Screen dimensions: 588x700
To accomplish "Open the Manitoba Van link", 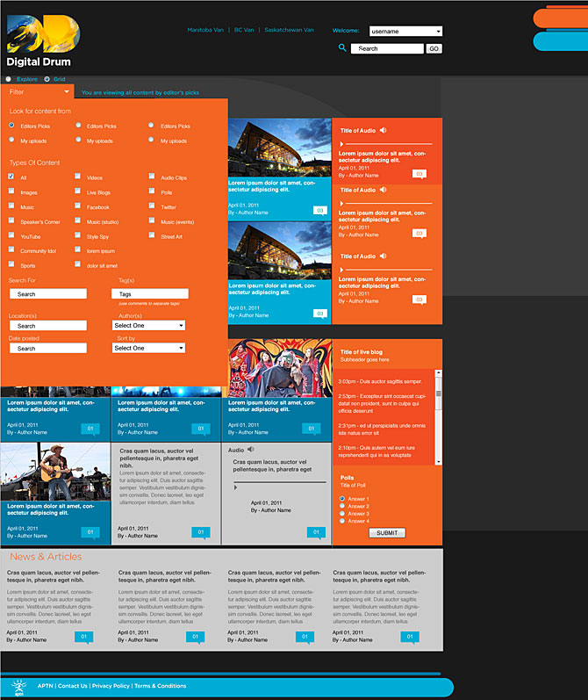I will 204,30.
